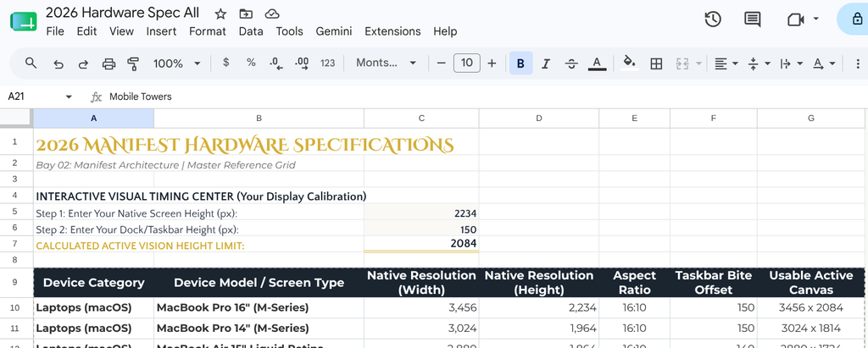868x348 pixels.
Task: Format as percent
Action: pyautogui.click(x=251, y=63)
